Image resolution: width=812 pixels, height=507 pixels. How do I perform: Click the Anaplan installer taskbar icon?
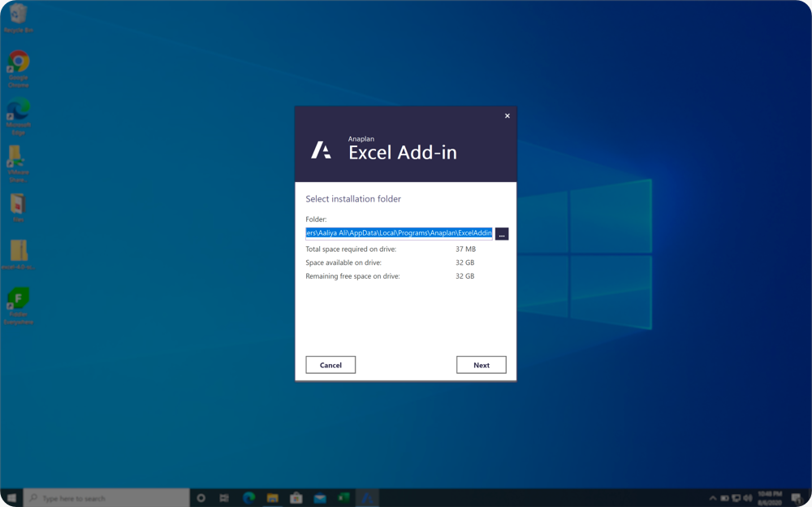tap(367, 498)
